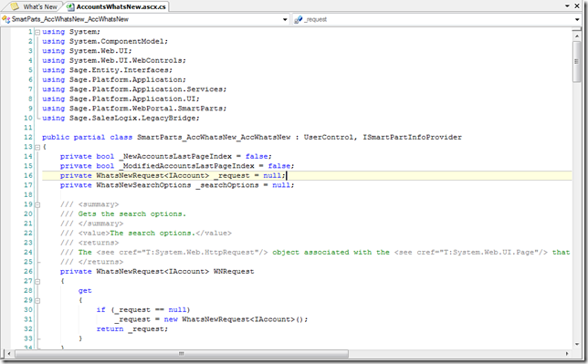Click the horizontal scrollbar left arrow
The height and width of the screenshot is (364, 588).
coord(9,353)
